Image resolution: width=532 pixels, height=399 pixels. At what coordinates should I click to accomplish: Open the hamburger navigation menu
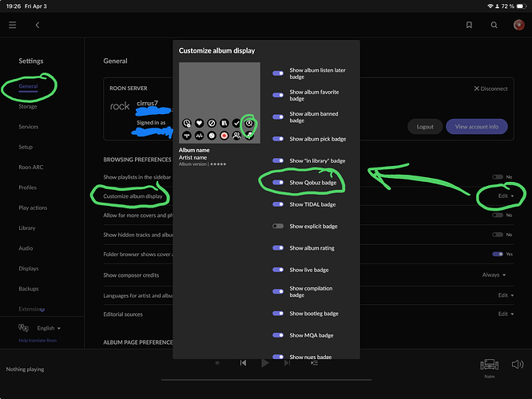pyautogui.click(x=13, y=25)
